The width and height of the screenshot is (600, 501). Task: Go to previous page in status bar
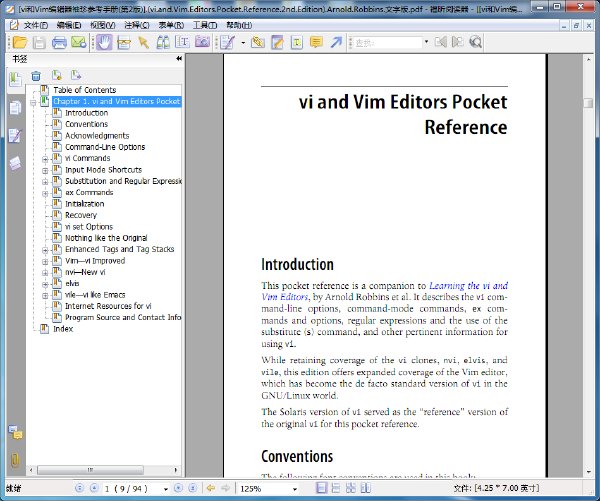coord(94,488)
